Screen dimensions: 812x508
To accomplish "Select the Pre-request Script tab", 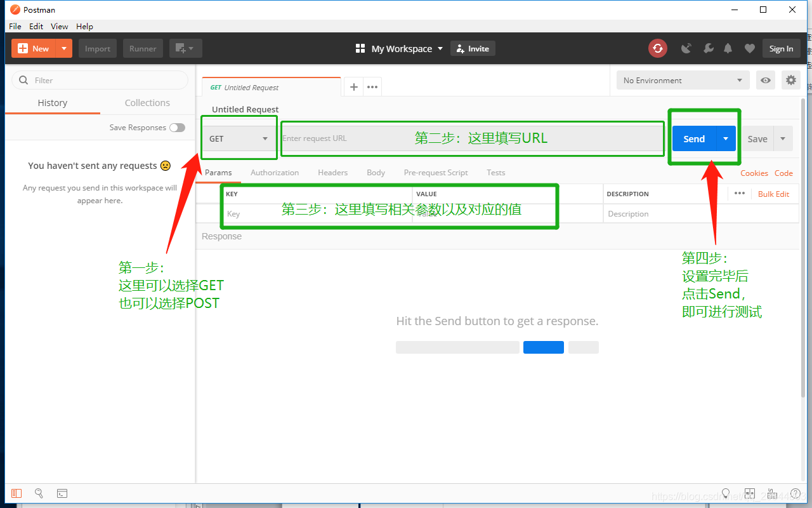I will click(436, 173).
